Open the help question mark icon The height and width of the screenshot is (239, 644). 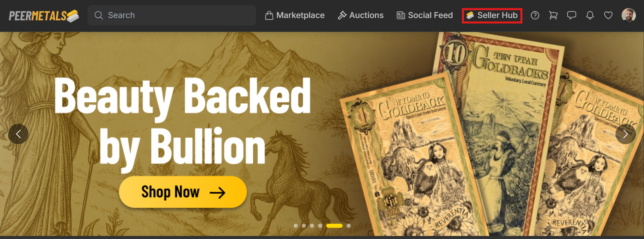tap(535, 15)
